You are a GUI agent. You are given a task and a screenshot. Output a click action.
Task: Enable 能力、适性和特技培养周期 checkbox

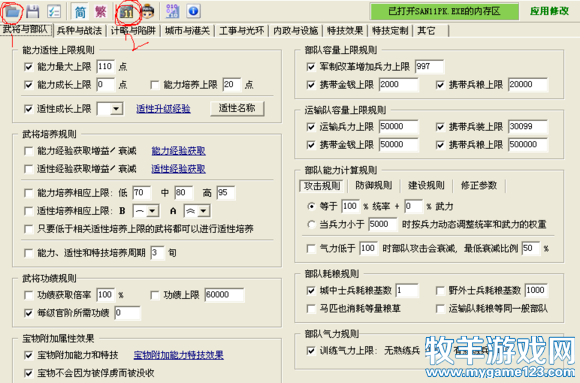click(x=28, y=253)
